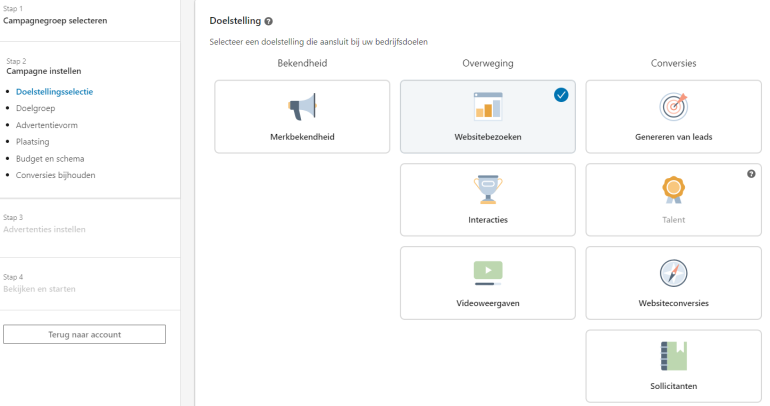This screenshot has height=406, width=770.
Task: Select the Sollicitanten objective label
Action: click(674, 386)
